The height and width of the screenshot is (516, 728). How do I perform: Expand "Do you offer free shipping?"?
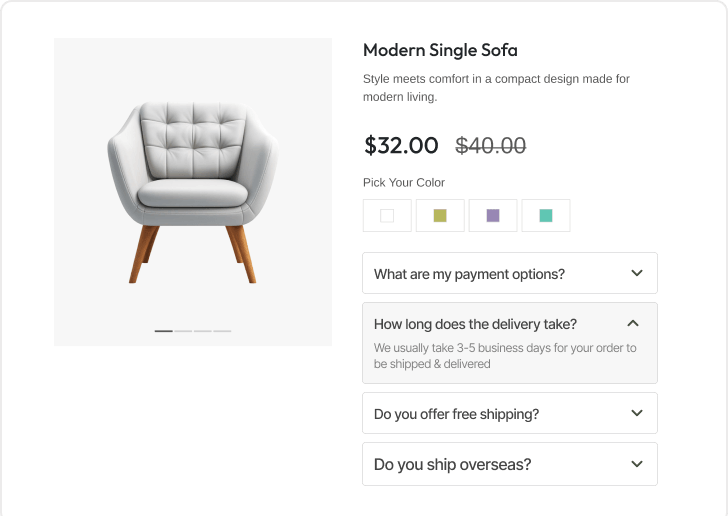456,414
